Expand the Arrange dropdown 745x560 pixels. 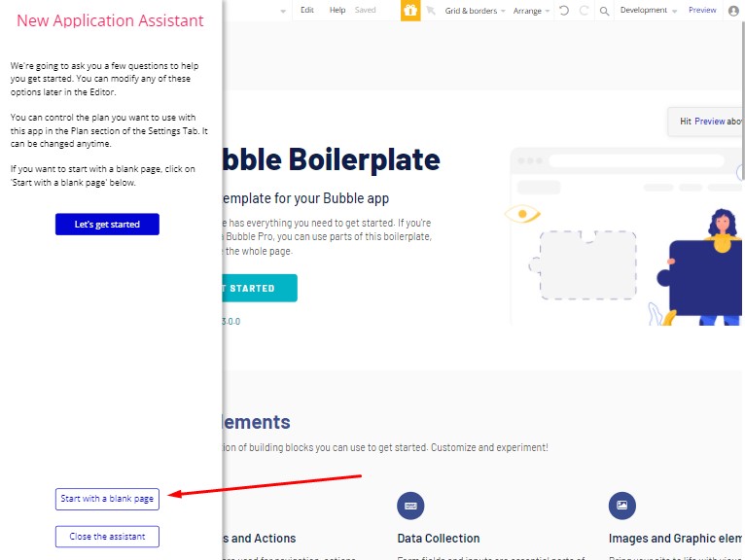point(531,11)
